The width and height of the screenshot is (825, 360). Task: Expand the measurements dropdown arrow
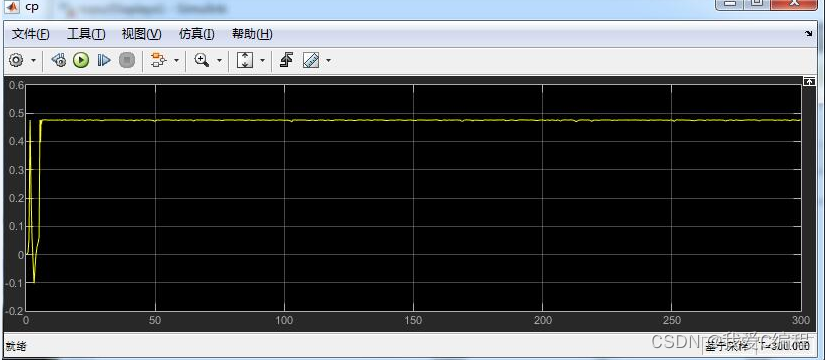coord(328,61)
